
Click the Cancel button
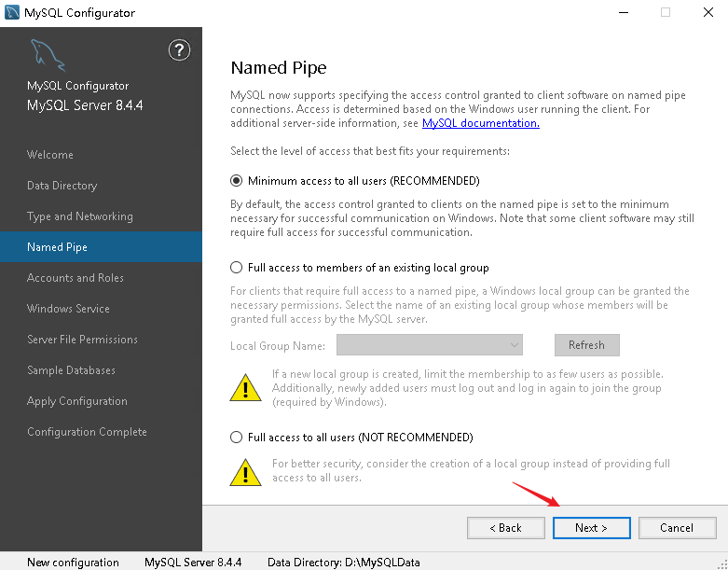coord(678,528)
